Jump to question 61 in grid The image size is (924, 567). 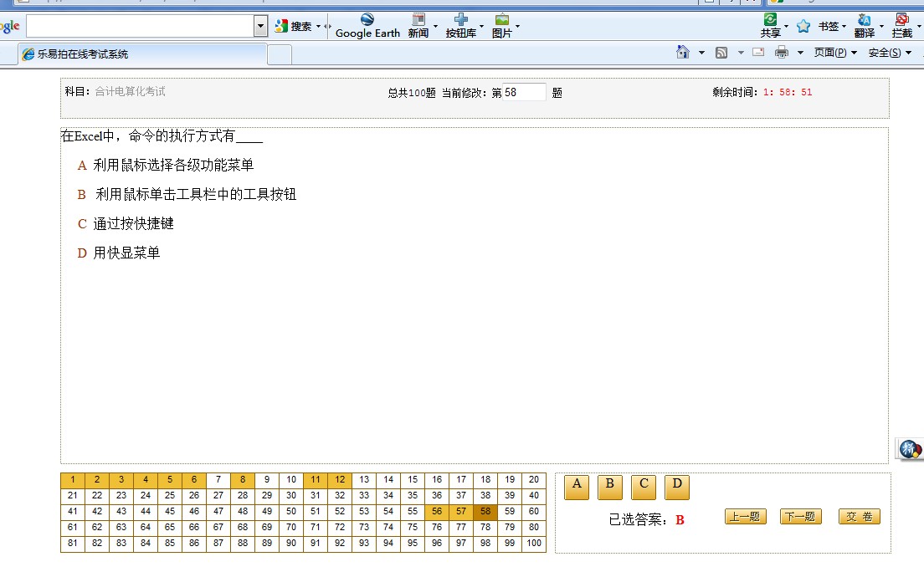[73, 528]
